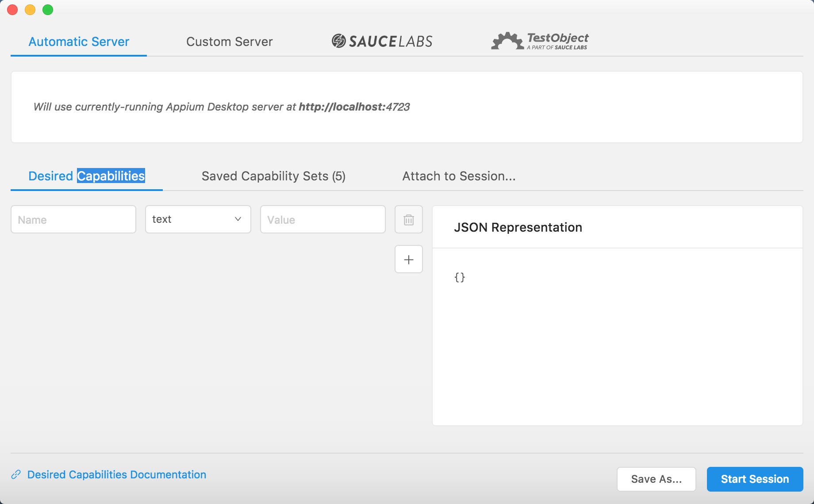Screen dimensions: 814x504
Task: Add a new capability with plus button
Action: pyautogui.click(x=408, y=259)
